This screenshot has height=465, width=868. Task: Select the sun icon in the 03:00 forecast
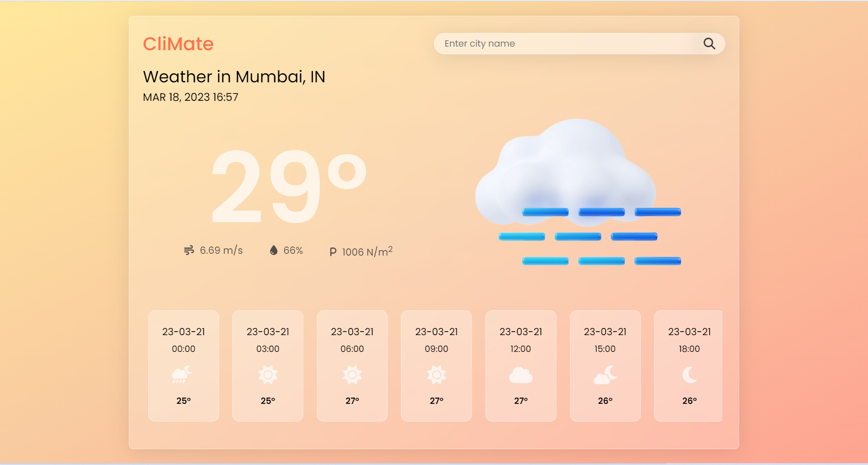pyautogui.click(x=268, y=375)
